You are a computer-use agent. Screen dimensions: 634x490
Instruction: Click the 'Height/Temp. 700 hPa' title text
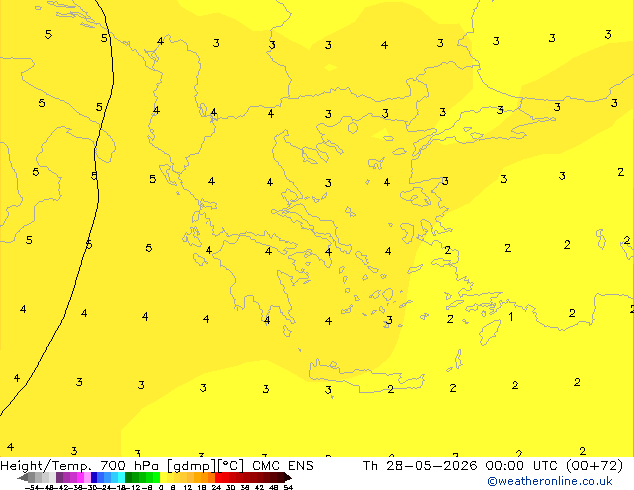(x=80, y=466)
